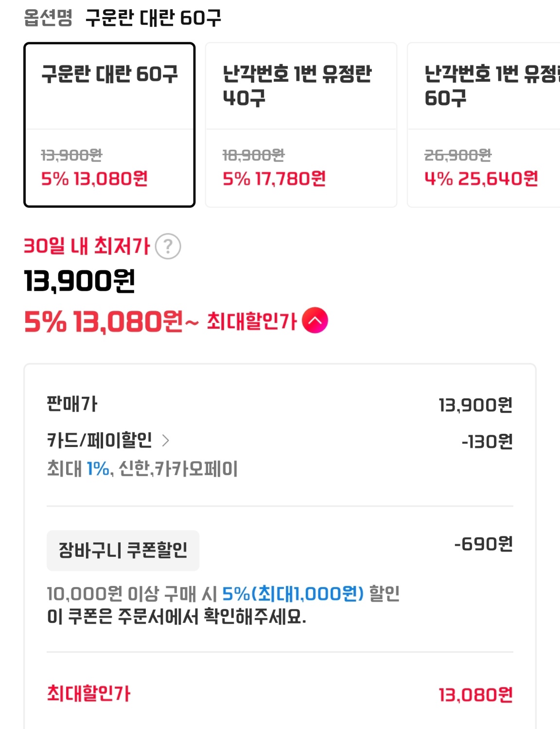Tap the 최대할인가 label beside the red arrow
560x729 pixels.
251,321
